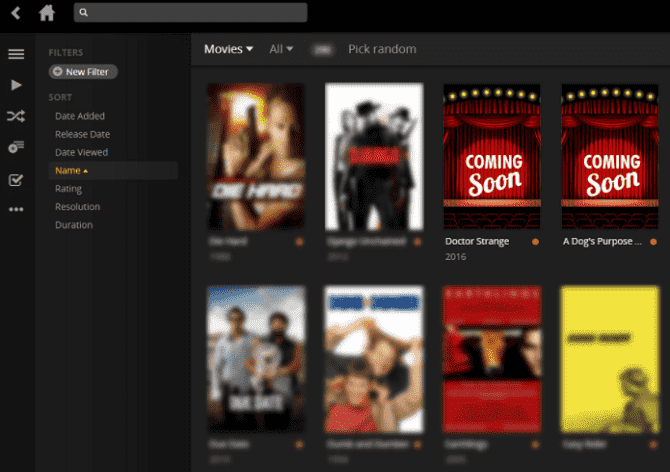670x472 pixels.
Task: Go back using the back arrow
Action: tap(16, 13)
